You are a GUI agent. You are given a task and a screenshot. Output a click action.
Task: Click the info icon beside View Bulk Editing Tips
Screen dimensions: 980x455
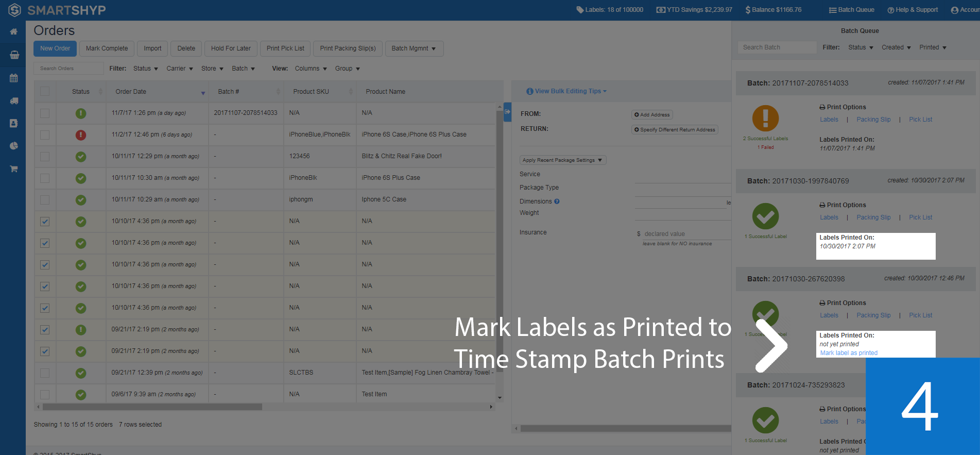click(529, 91)
